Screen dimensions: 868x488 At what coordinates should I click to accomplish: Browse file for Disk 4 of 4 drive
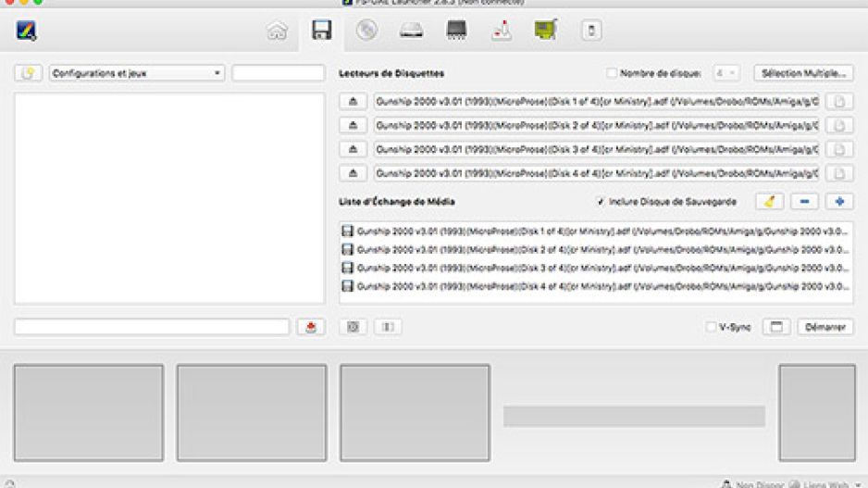pos(839,173)
